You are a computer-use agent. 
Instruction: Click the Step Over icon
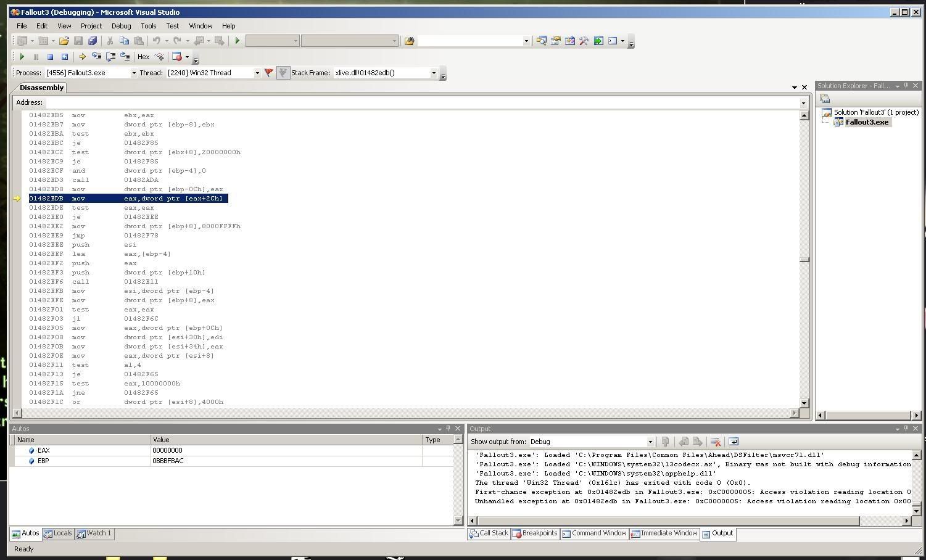(x=110, y=57)
